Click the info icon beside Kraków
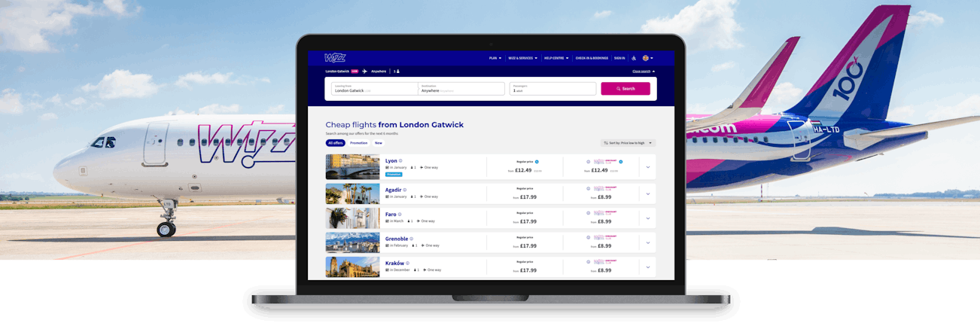 (408, 263)
